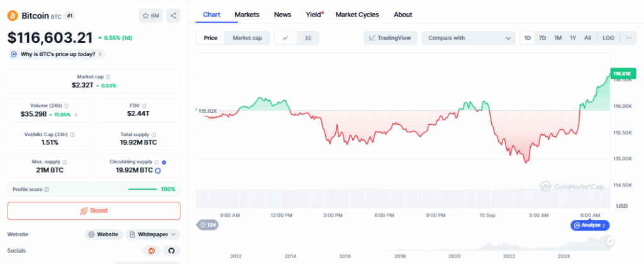Viewport: 644px width, 264px height.
Task: Switch to the Market Cycles tab
Action: click(x=357, y=14)
